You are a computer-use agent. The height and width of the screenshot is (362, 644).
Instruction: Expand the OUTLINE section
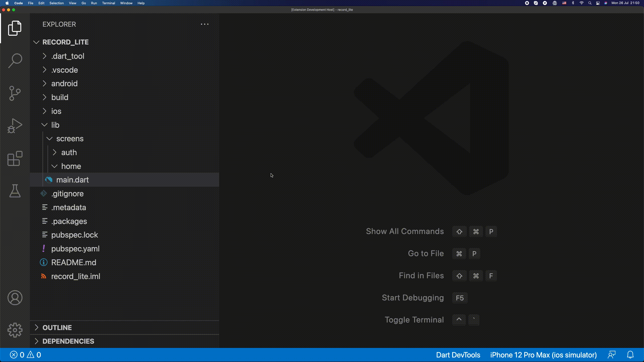(x=57, y=328)
